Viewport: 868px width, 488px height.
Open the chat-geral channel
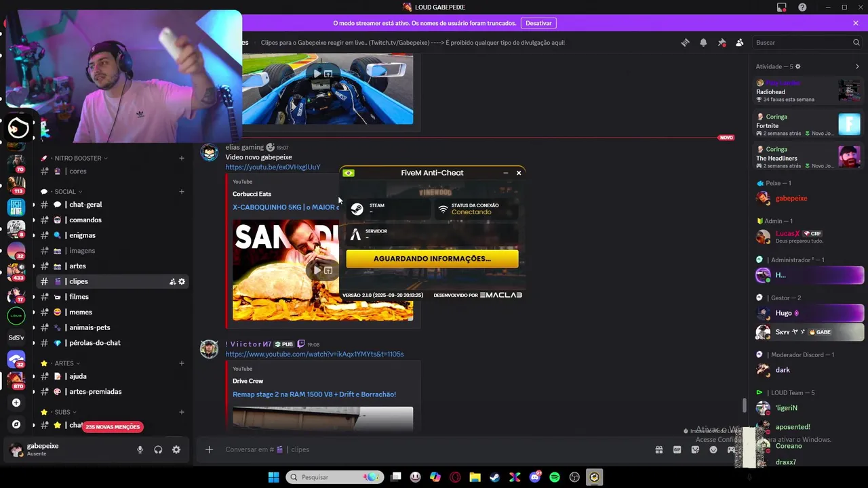pos(112,205)
